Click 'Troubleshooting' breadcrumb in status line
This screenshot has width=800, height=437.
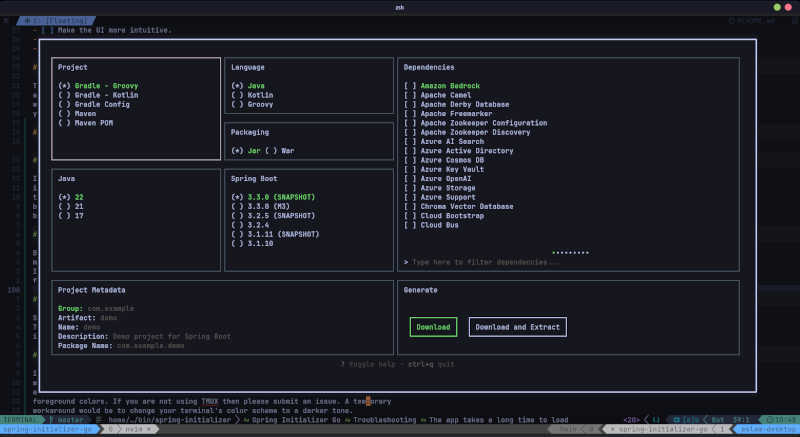pos(385,420)
